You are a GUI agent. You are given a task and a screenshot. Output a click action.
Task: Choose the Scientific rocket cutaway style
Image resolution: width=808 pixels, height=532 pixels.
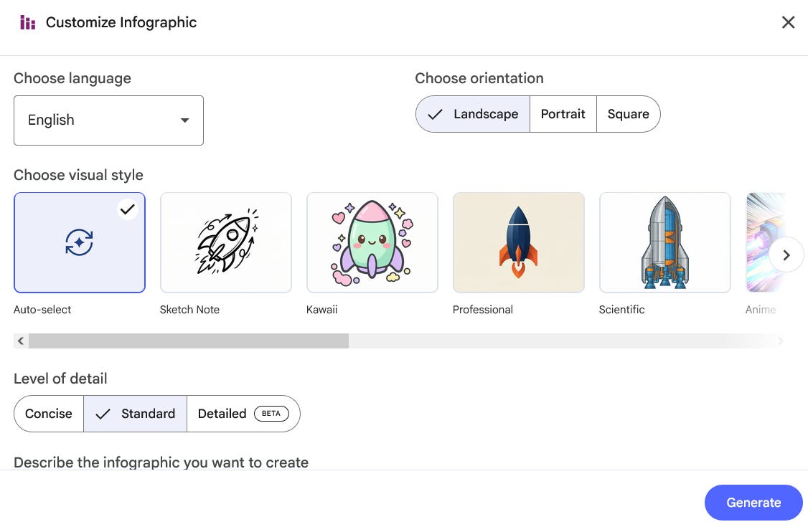click(664, 242)
